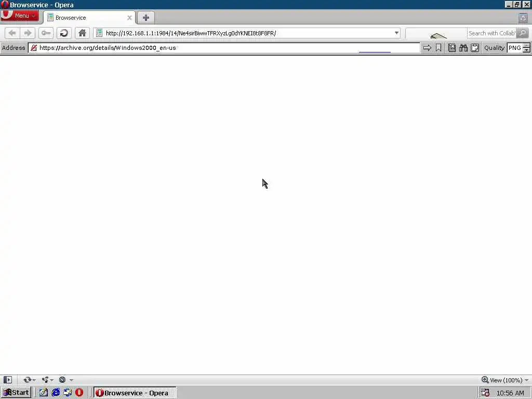This screenshot has width=532, height=399.
Task: Click the Search with Collab field
Action: click(491, 33)
